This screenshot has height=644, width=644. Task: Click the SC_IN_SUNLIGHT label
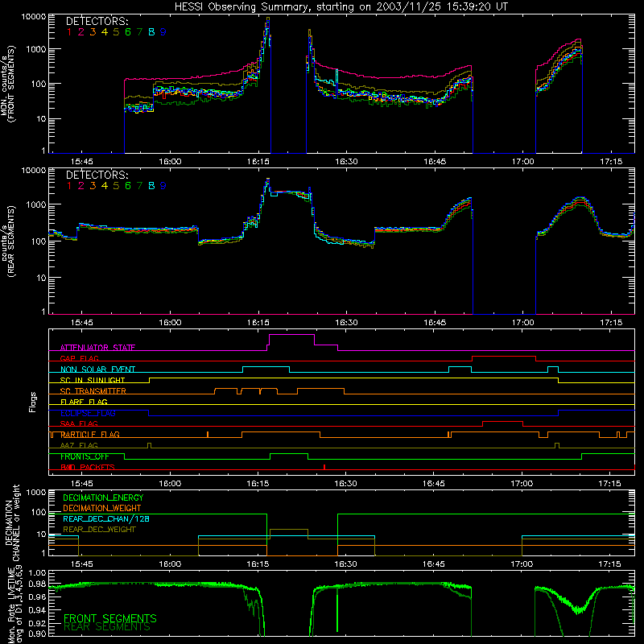(93, 380)
